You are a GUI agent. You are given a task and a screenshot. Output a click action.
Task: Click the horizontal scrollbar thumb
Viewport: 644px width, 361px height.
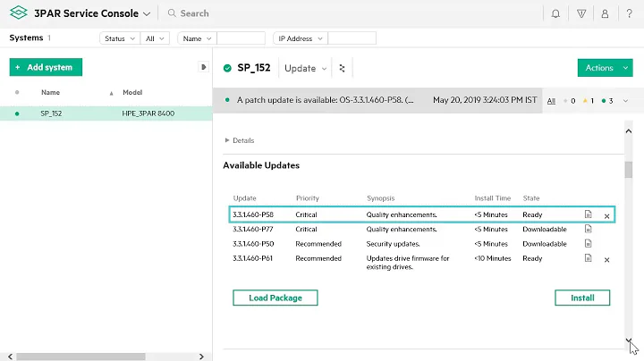(x=80, y=357)
